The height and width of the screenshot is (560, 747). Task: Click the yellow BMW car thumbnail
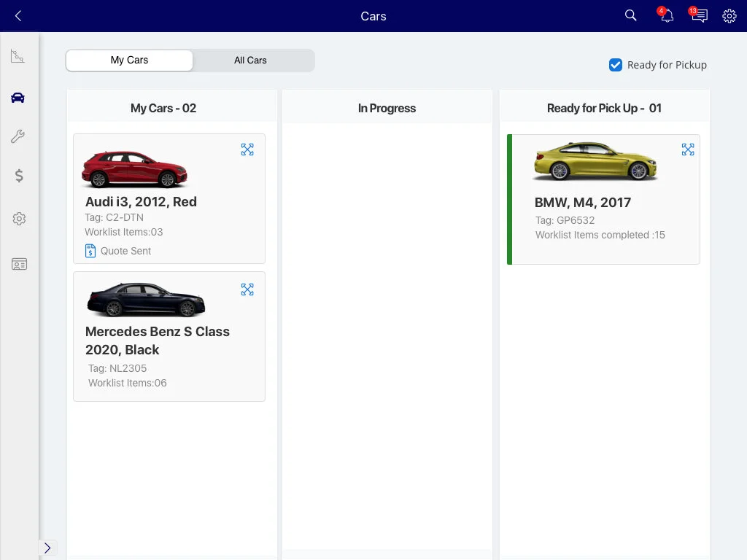point(595,161)
